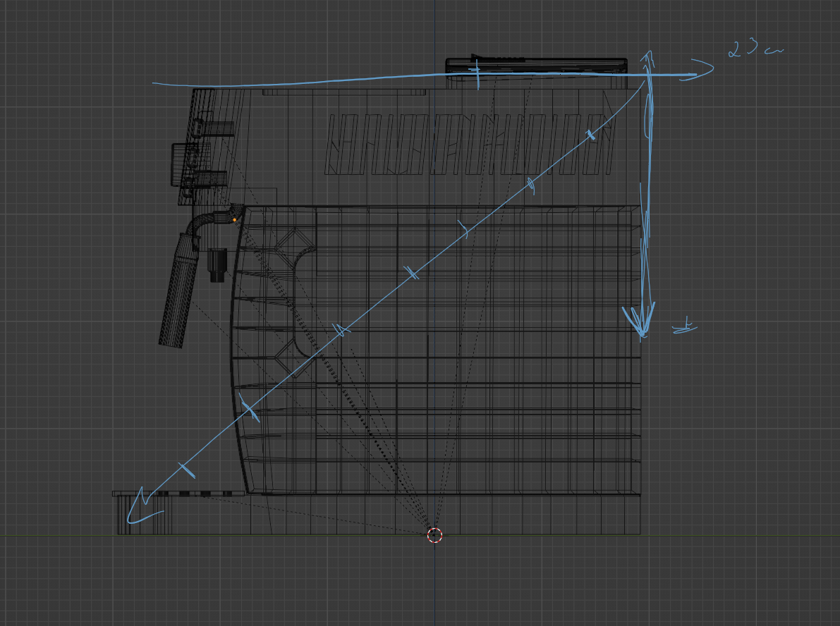Click the protruding square knob on the front panel

pyautogui.click(x=181, y=164)
